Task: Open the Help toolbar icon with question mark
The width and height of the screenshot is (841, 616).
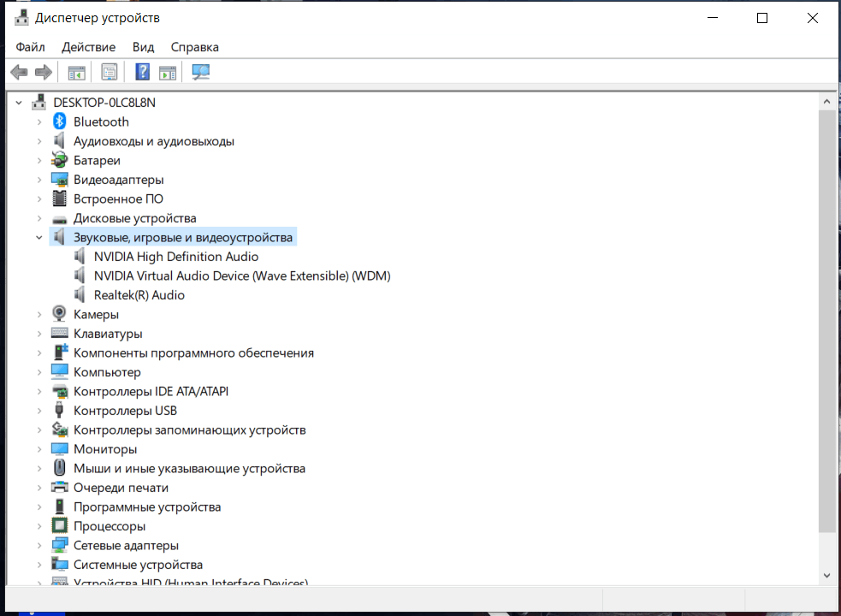Action: point(142,72)
